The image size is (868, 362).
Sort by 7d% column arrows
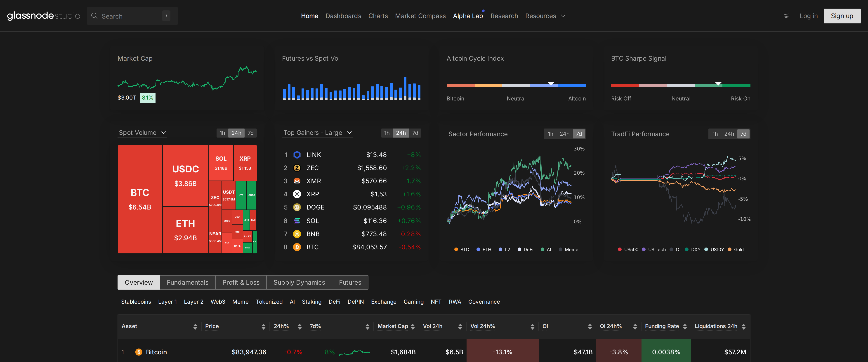[367, 326]
